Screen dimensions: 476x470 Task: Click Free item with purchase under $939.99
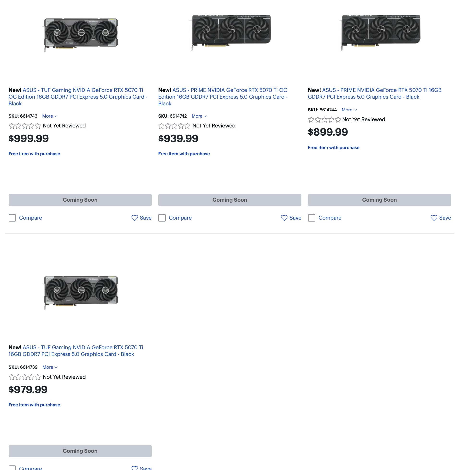tap(184, 154)
